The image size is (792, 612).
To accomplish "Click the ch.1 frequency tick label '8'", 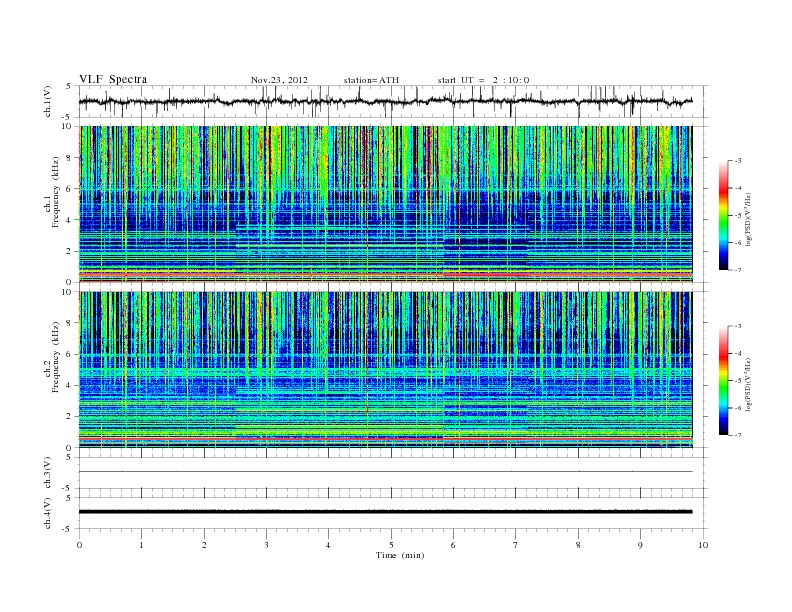I will (69, 158).
